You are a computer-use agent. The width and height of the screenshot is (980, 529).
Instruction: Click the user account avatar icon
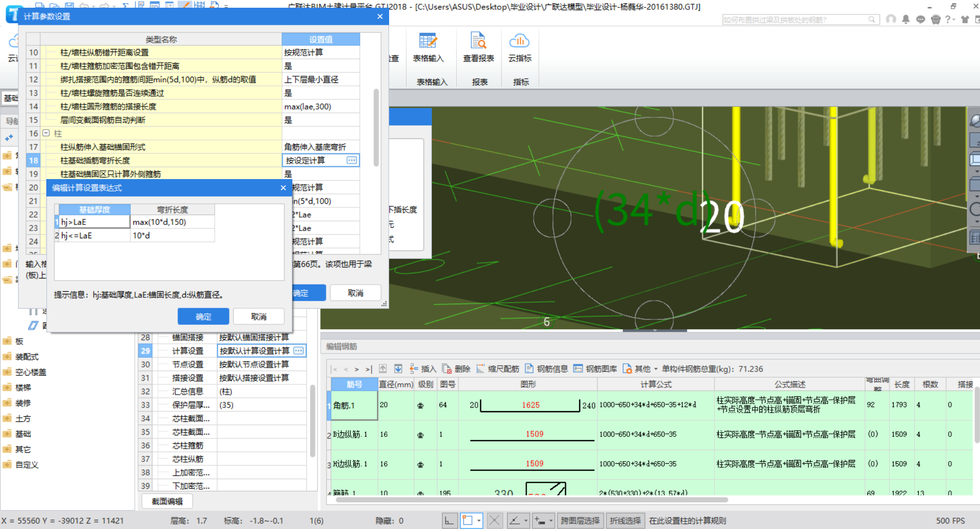891,20
